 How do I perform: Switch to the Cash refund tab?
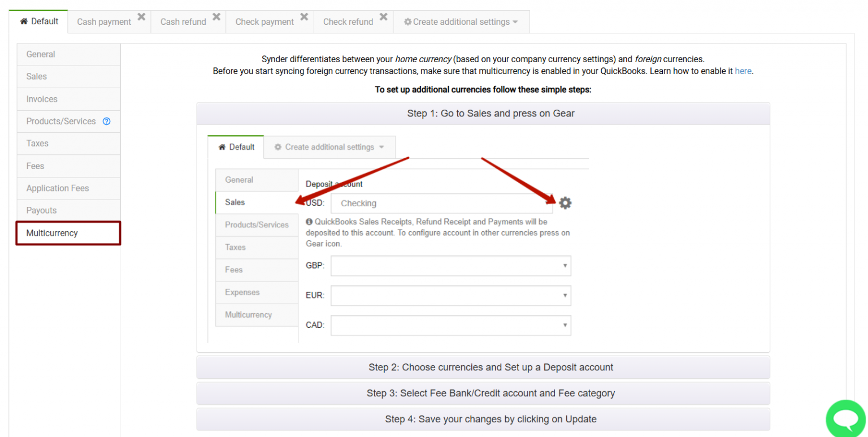pos(183,21)
